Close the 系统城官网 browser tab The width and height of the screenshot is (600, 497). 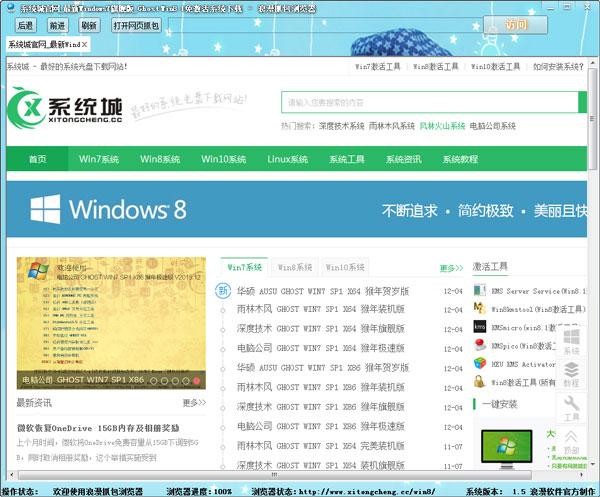tap(85, 44)
